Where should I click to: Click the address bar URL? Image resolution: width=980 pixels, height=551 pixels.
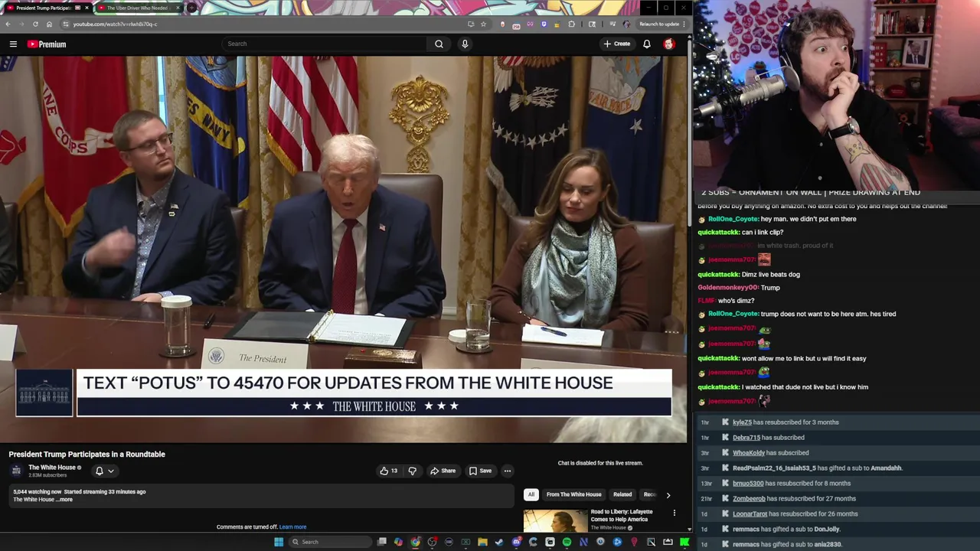point(115,24)
